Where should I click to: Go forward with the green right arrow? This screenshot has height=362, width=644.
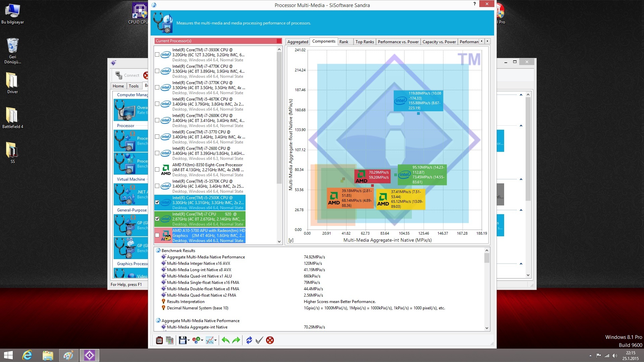coord(236,341)
